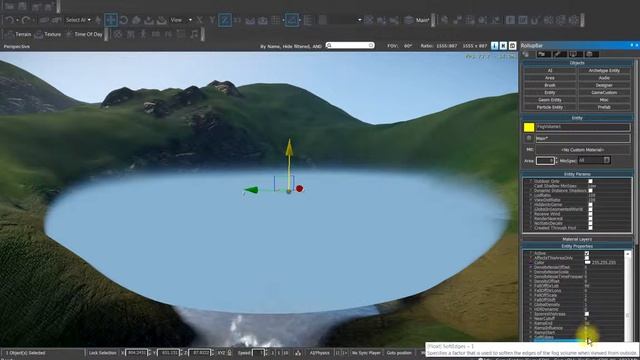Click the Perspective viewport label
640x360 pixels.
(x=17, y=47)
